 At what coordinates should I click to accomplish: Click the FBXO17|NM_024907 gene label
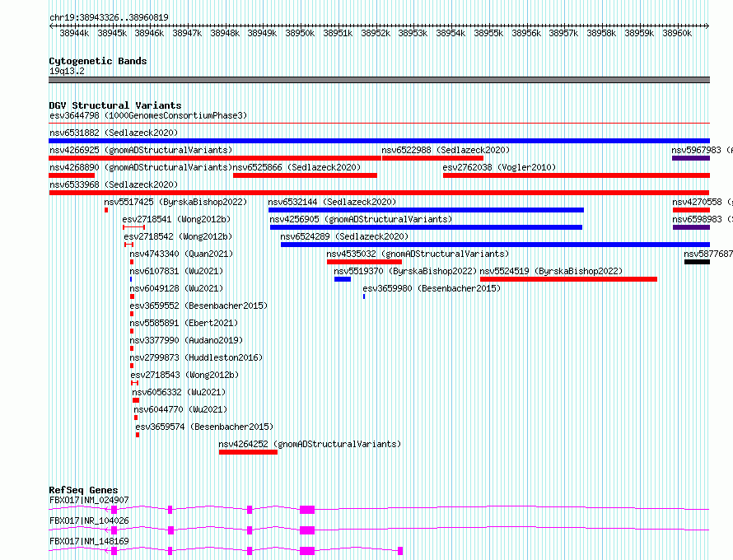tap(89, 500)
